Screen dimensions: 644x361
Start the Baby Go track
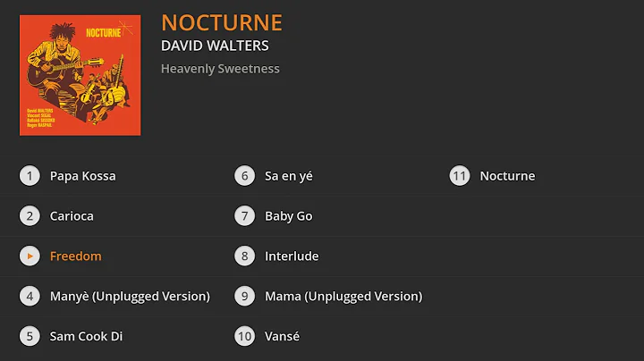(288, 216)
